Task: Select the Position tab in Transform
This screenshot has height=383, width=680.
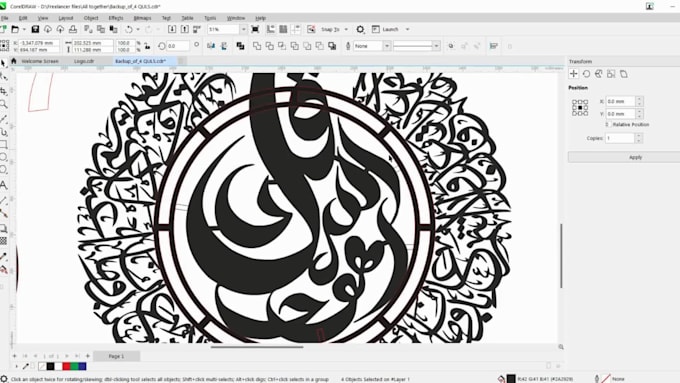Action: [574, 74]
